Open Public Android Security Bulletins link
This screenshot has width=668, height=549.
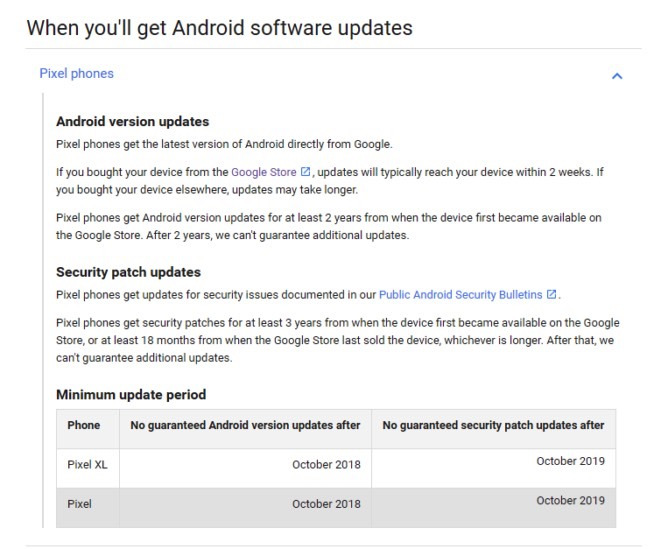coord(460,295)
